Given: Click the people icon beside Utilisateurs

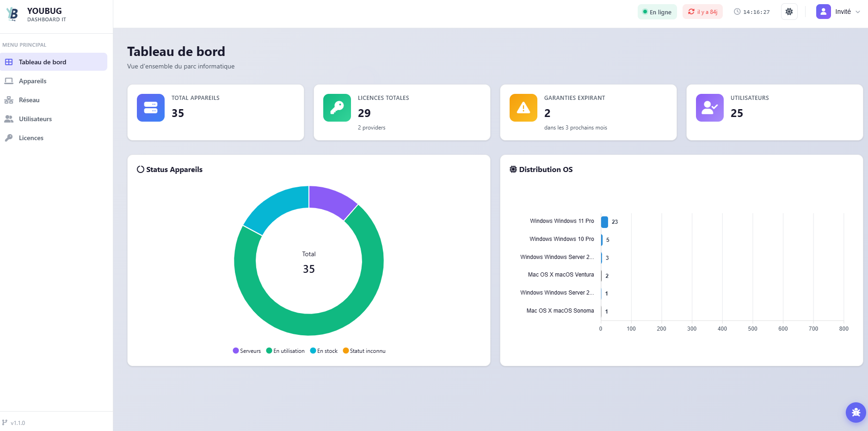Looking at the screenshot, I should point(9,119).
